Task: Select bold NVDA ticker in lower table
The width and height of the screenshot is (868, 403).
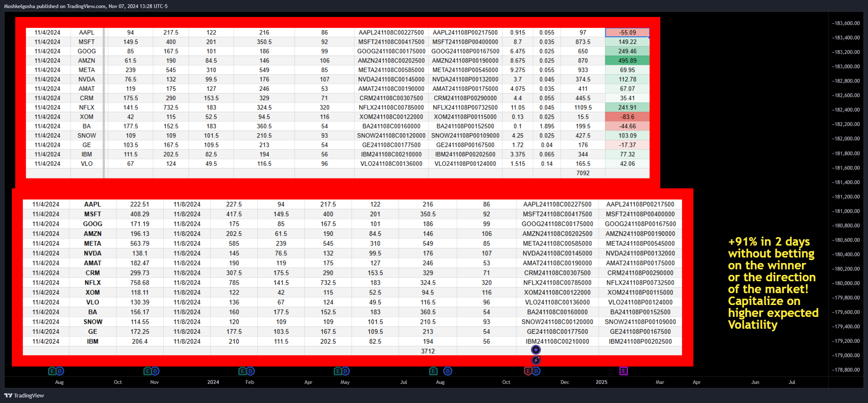Action: [92, 253]
